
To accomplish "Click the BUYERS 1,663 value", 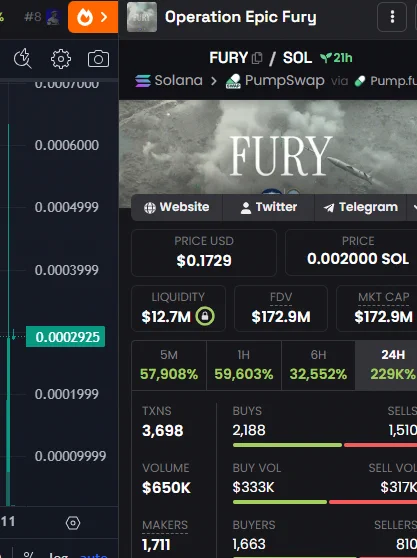I will click(249, 544).
